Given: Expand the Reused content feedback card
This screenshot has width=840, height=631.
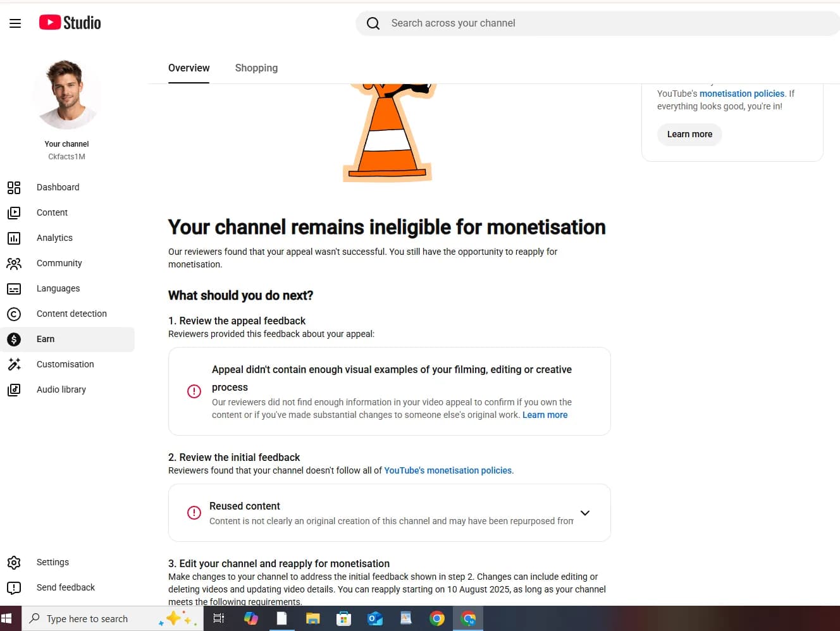Looking at the screenshot, I should coord(585,513).
